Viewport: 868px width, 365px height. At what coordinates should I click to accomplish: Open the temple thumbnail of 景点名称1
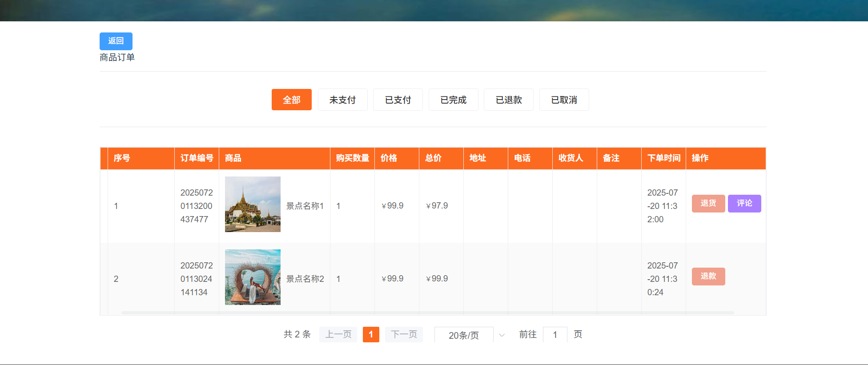coord(253,204)
